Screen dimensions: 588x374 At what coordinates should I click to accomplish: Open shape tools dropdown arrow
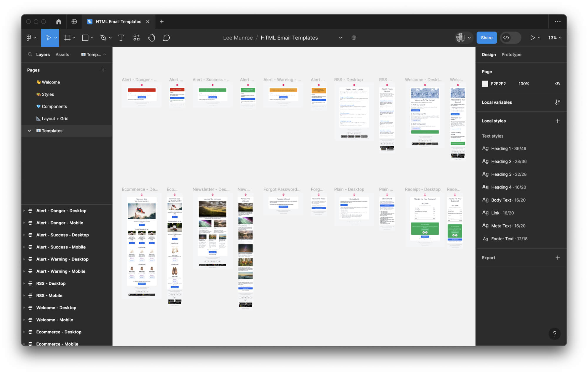click(x=92, y=38)
